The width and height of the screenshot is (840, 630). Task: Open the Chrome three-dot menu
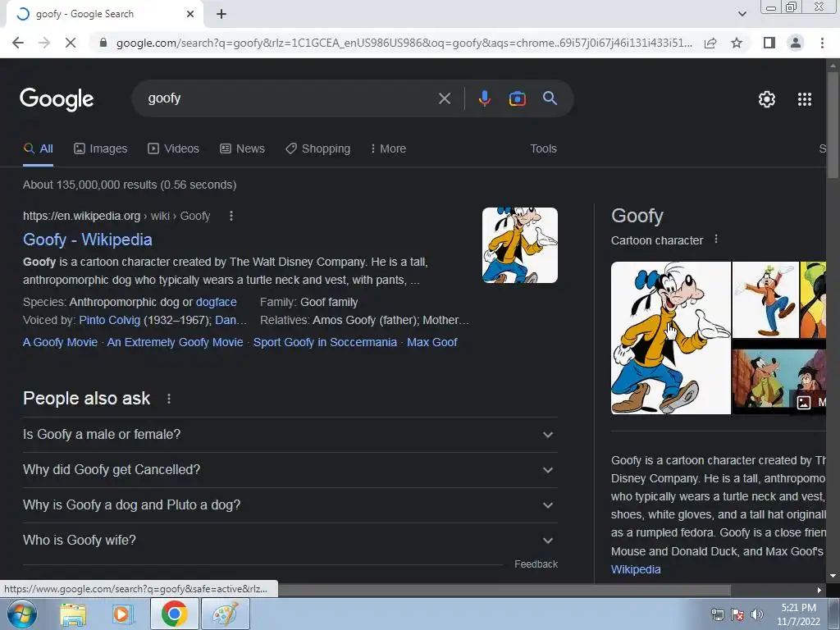(822, 43)
